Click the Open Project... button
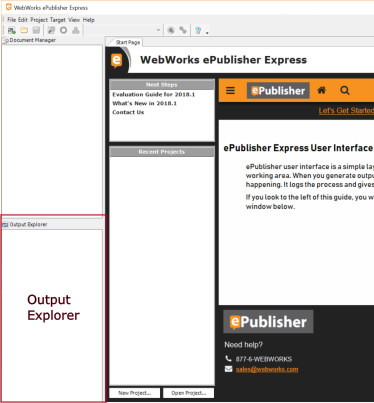Viewport: 374px width, 403px height. [x=189, y=393]
